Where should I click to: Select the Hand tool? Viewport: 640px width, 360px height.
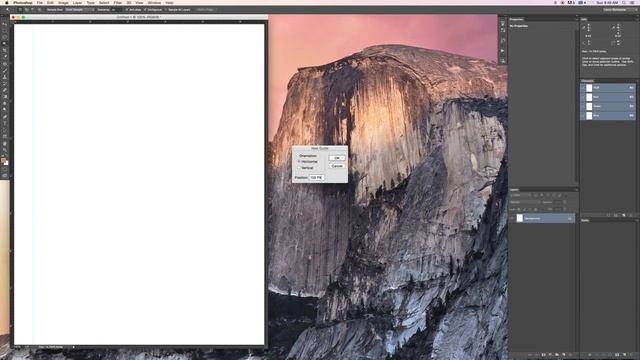[5, 143]
